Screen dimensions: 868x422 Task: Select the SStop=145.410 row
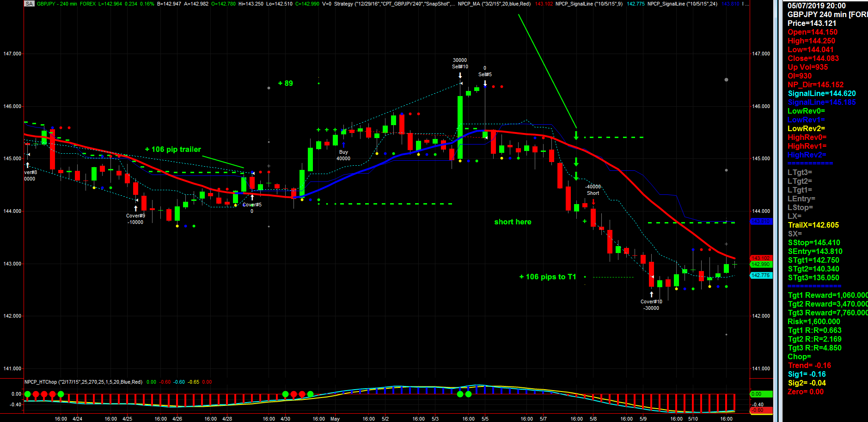coord(814,242)
